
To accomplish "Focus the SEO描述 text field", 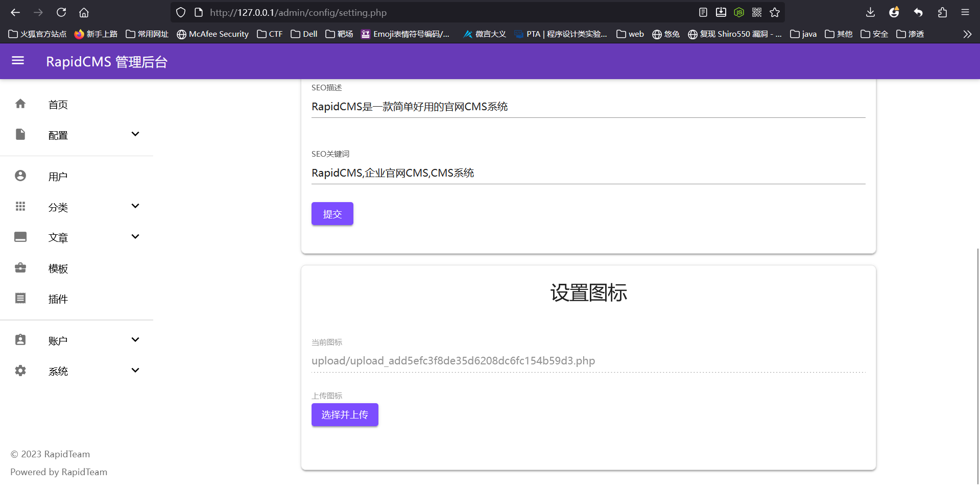I will pyautogui.click(x=587, y=107).
